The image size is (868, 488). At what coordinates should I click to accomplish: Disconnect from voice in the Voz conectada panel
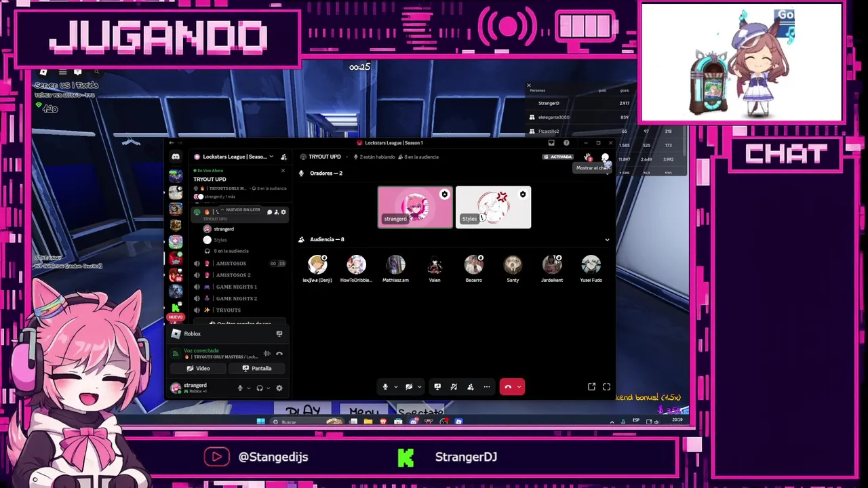point(279,353)
